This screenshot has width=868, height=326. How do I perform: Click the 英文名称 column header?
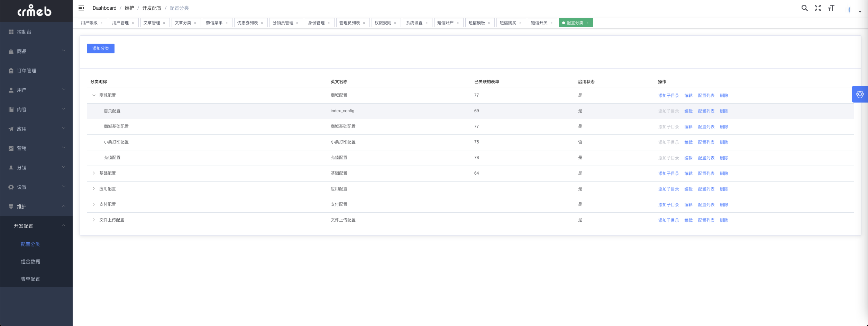click(339, 82)
